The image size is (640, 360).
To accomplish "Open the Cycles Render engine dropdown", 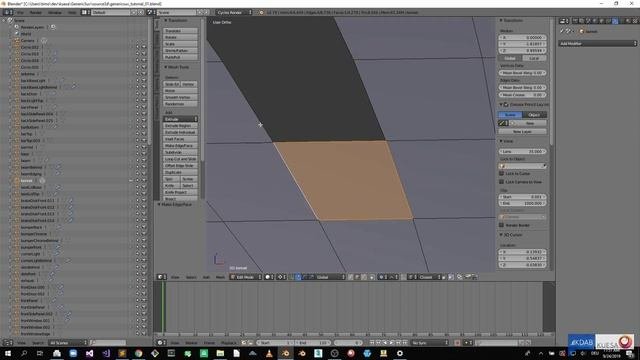I will (234, 12).
